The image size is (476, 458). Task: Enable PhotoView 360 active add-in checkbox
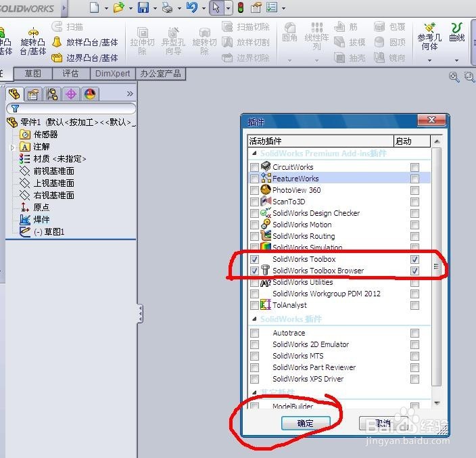coord(254,190)
